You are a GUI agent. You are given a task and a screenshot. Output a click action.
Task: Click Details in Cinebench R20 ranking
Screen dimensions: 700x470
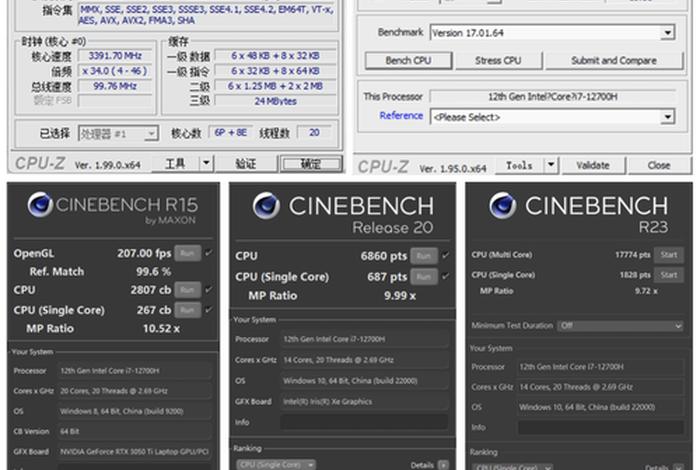[422, 466]
